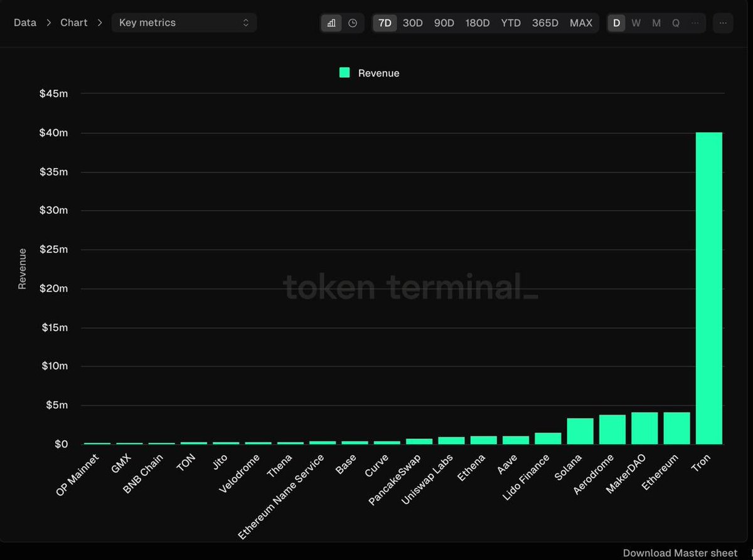Click the MakerDAO revenue bar
Screen dimensions: 753x560
[644, 428]
